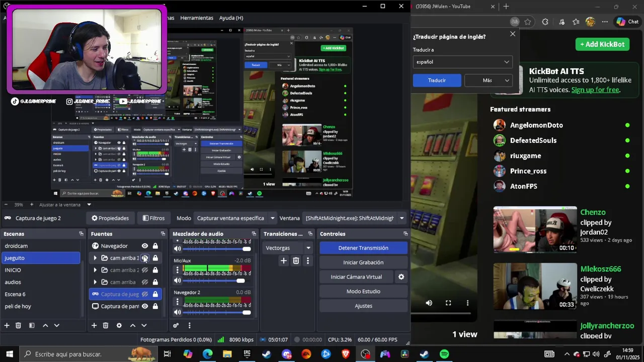Toggle visibility of Navegador source
This screenshot has height=362, width=644.
pyautogui.click(x=145, y=246)
